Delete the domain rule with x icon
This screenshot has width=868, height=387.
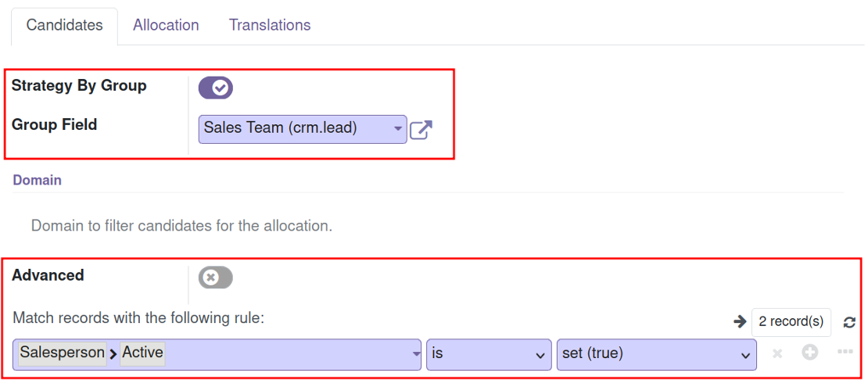tap(777, 353)
